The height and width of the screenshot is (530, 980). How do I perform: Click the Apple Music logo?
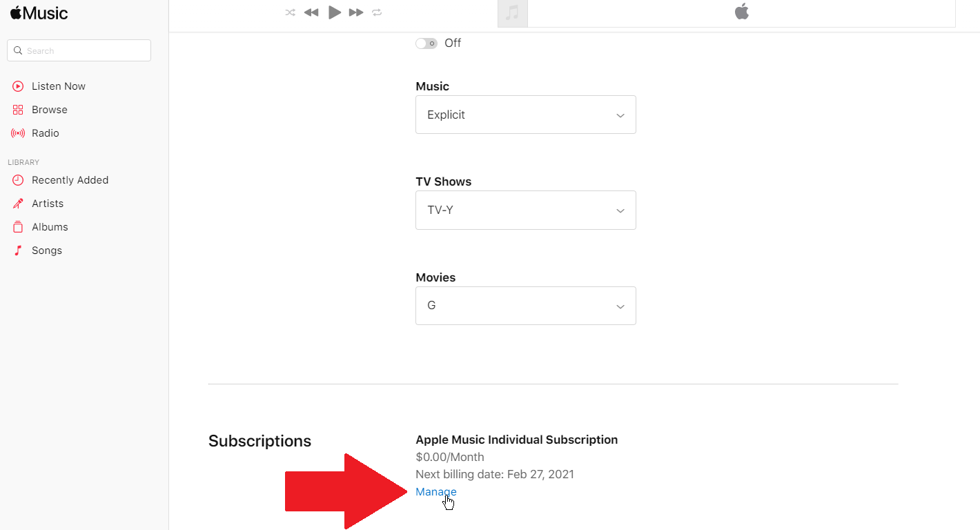point(39,13)
